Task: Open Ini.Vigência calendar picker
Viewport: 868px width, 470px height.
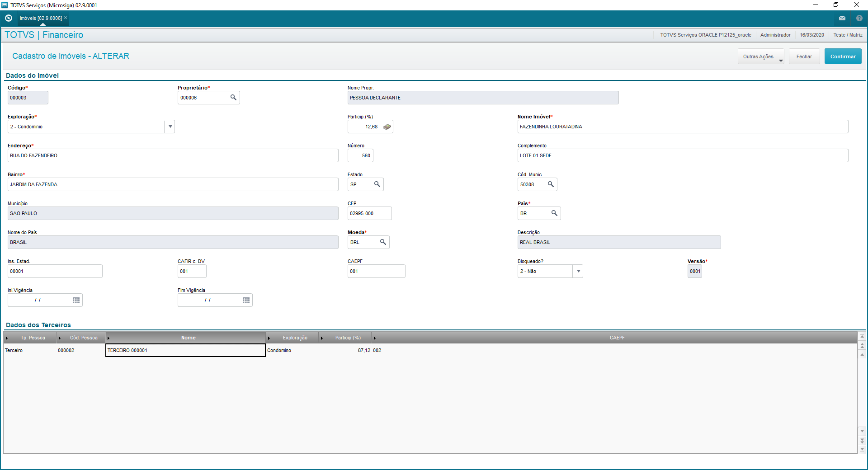Action: point(76,301)
